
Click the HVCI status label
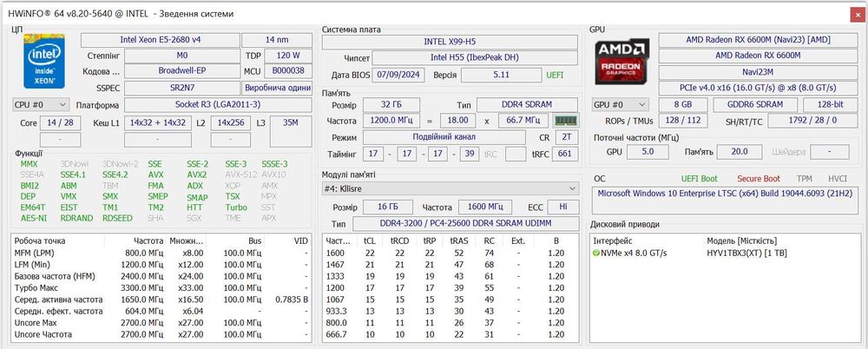pos(838,179)
